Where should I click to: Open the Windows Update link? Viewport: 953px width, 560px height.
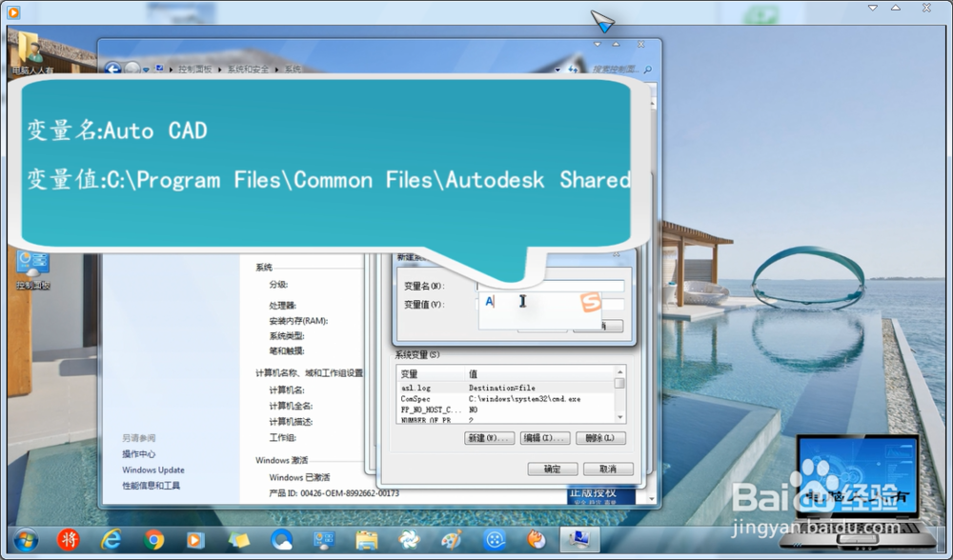tap(153, 470)
